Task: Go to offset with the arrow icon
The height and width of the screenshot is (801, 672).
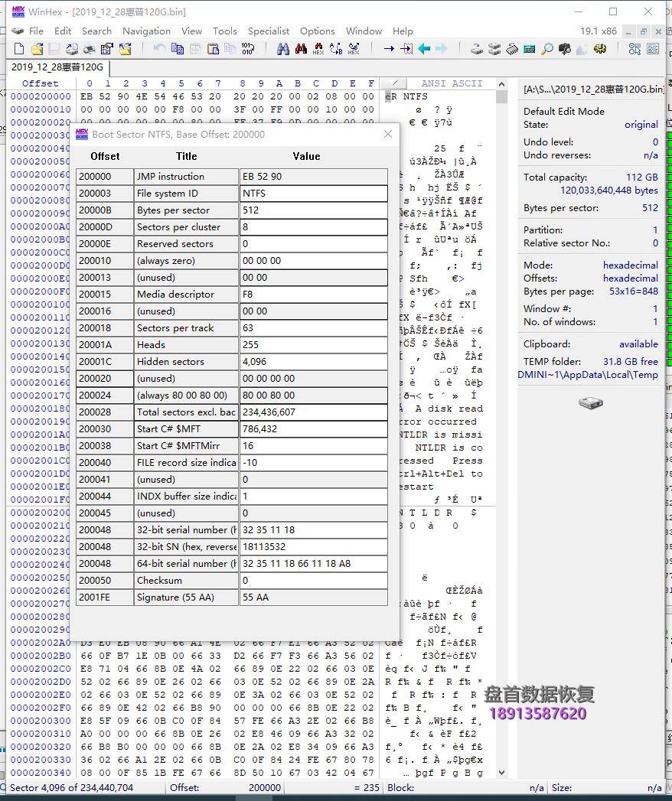Action: pyautogui.click(x=389, y=49)
